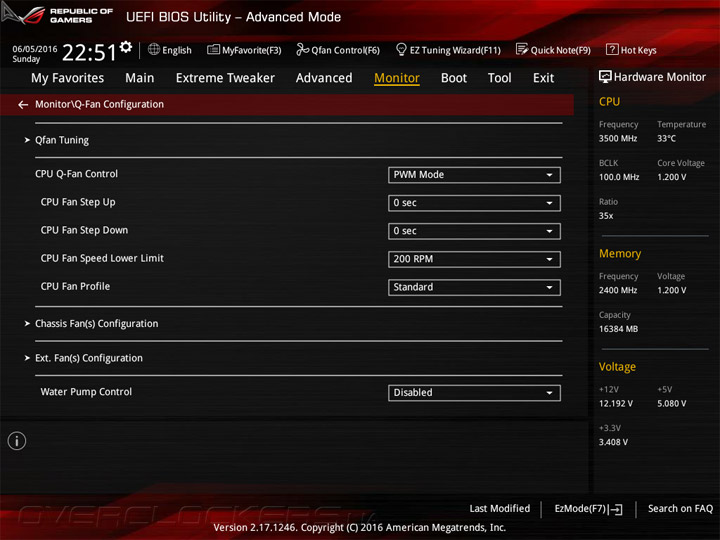Click the globe language icon
The image size is (720, 540).
click(x=154, y=50)
